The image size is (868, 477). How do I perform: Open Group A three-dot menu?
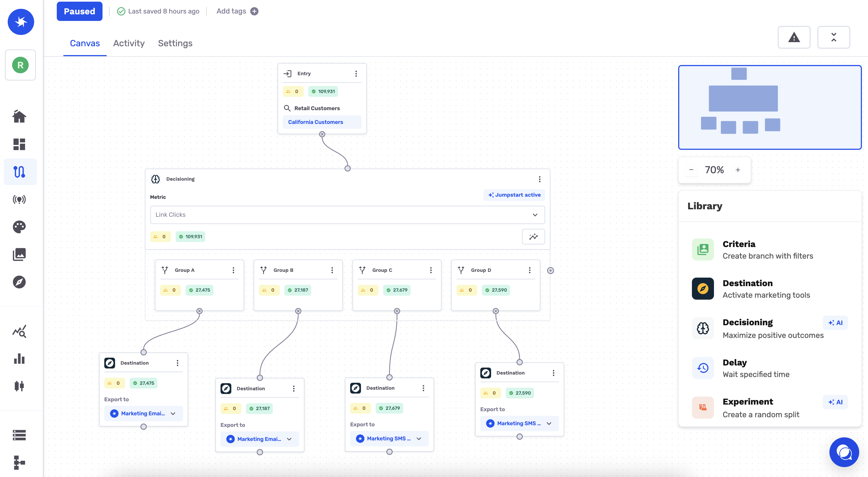coord(233,270)
